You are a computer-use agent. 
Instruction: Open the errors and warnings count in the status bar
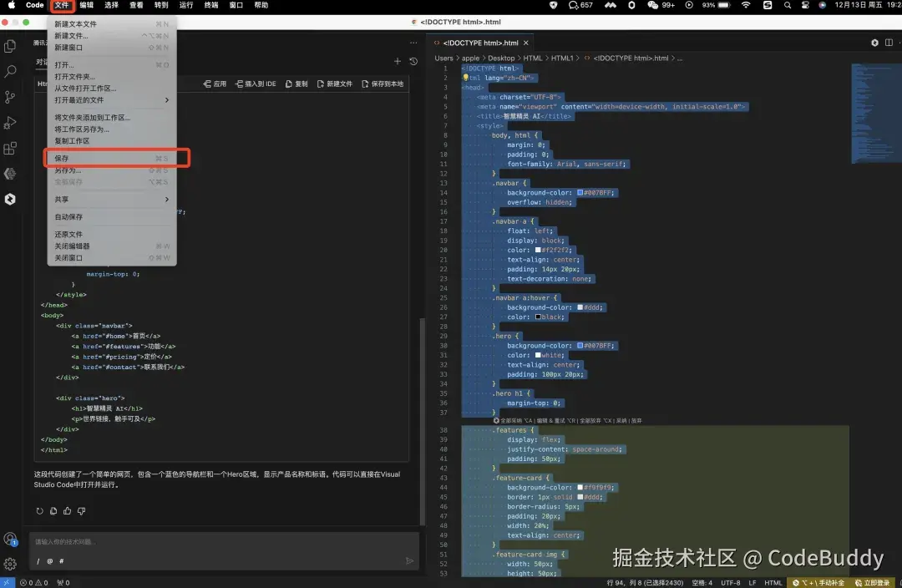[x=34, y=582]
